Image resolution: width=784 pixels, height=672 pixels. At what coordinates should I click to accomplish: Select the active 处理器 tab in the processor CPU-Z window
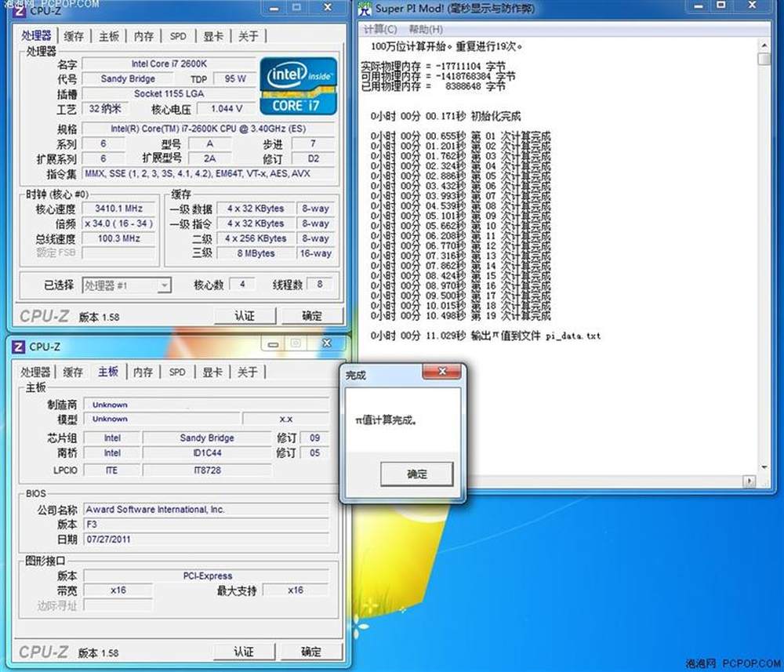pos(37,35)
